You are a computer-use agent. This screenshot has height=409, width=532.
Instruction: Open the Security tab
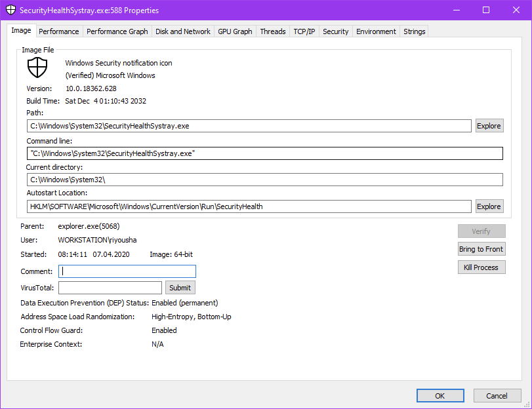tap(336, 31)
